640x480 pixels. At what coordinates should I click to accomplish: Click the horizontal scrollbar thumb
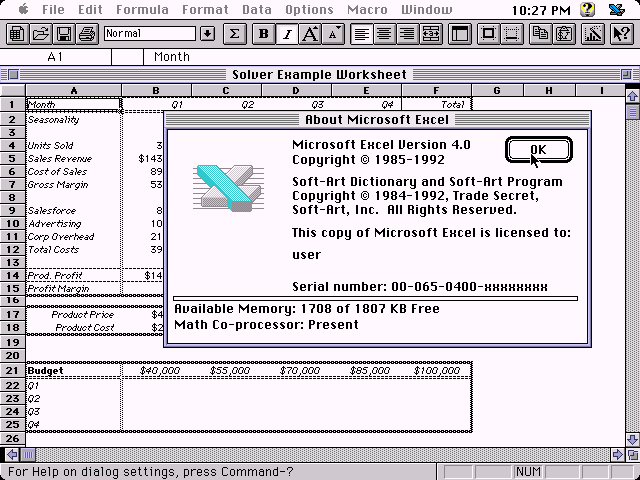click(x=28, y=454)
